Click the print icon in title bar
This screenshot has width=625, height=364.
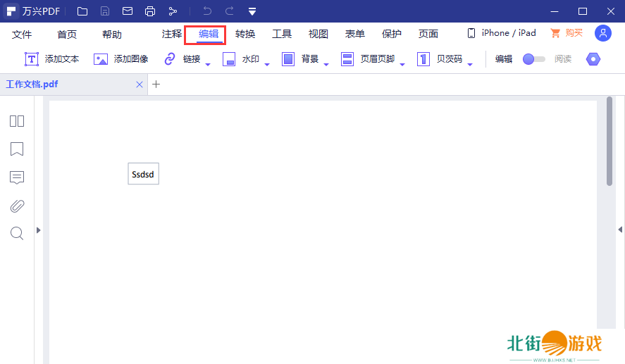149,11
